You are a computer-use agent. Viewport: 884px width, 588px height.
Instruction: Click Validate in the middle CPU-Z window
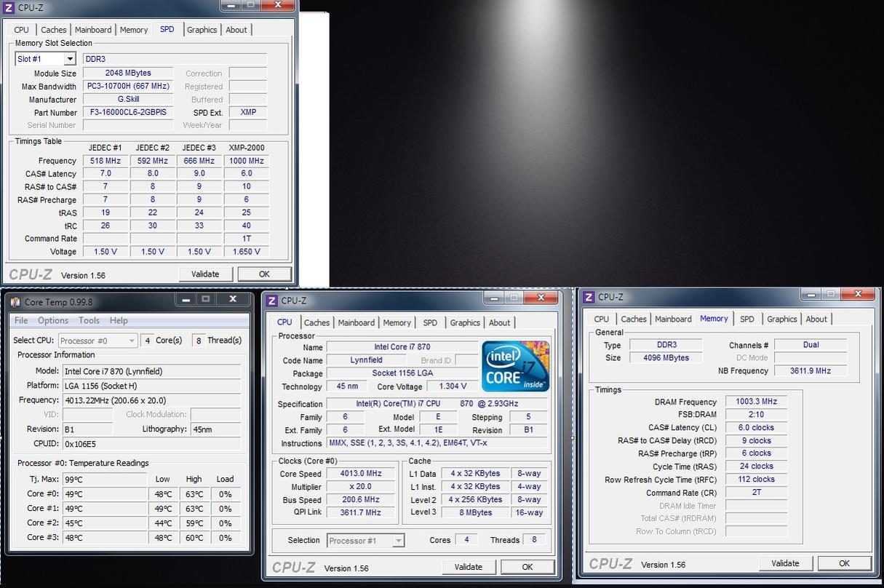click(x=469, y=567)
